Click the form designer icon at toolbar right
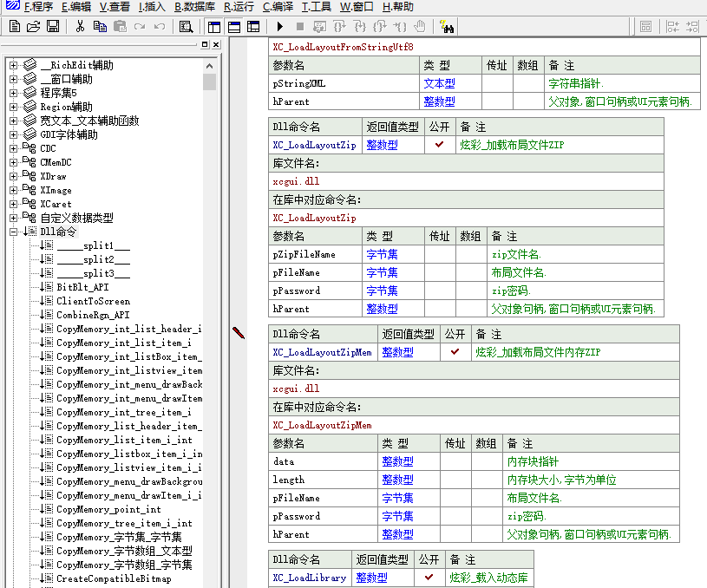 tap(645, 27)
